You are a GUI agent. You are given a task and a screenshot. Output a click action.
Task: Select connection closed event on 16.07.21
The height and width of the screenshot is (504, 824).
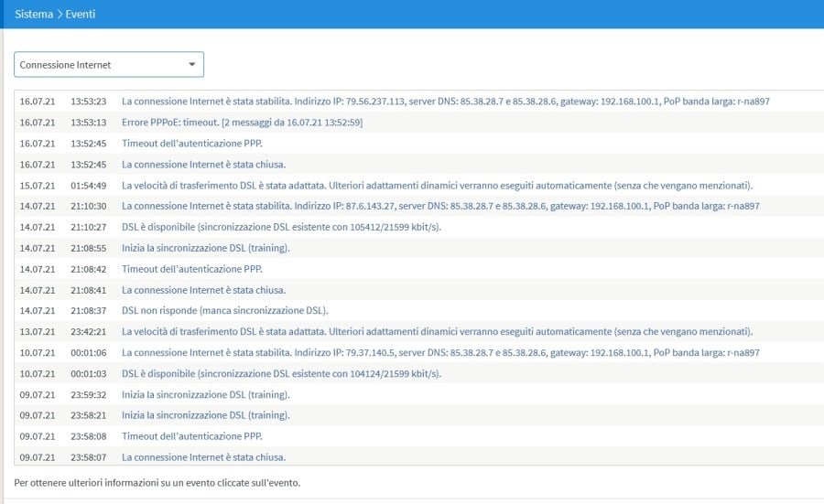pos(203,165)
